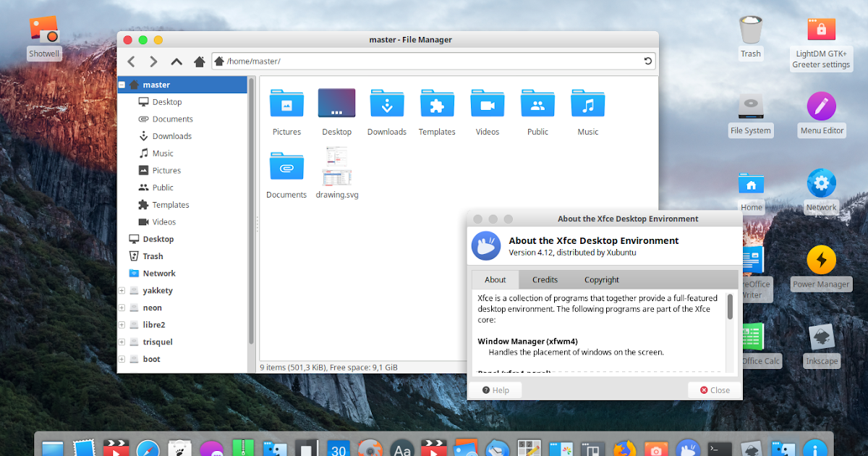868x456 pixels.
Task: Click the sidebar tree vertical scrollbar
Action: coord(252,210)
